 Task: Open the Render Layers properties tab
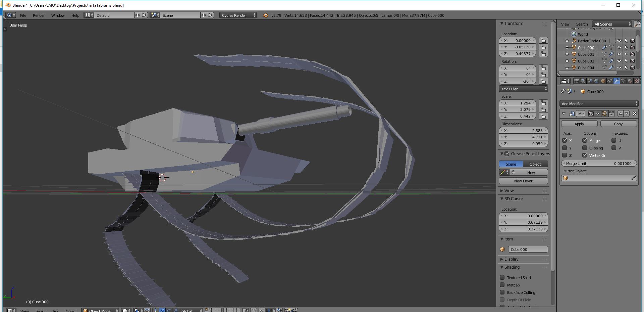coord(583,81)
